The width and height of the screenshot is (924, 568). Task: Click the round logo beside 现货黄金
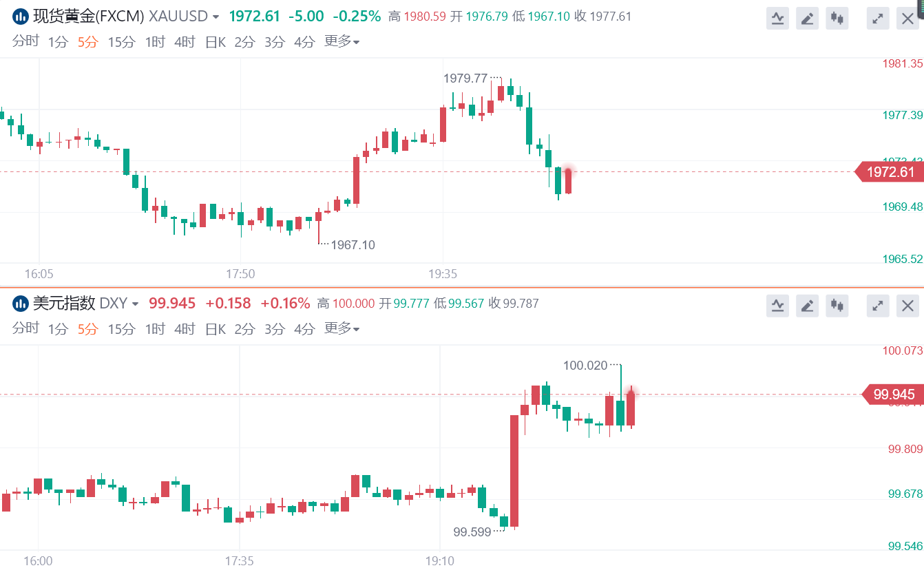point(21,17)
